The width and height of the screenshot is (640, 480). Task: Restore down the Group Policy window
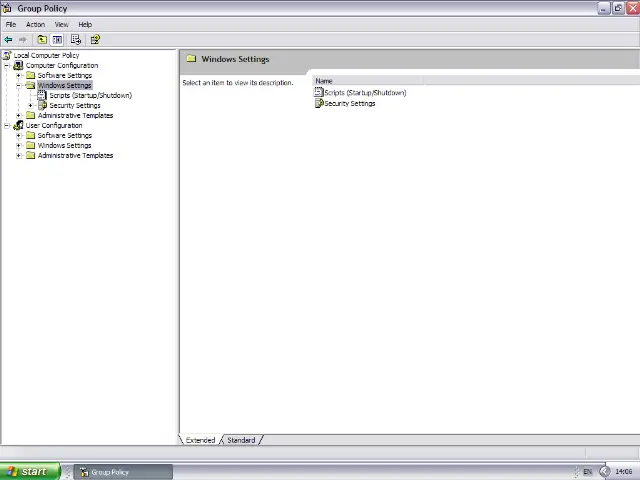[618, 8]
